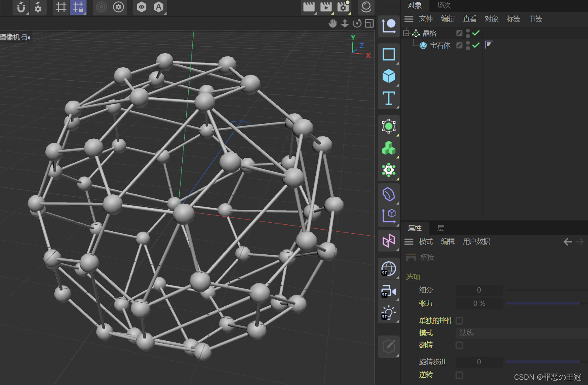Collapse the 晶格 tree node
Viewport: 588px width, 385px height.
tap(406, 33)
